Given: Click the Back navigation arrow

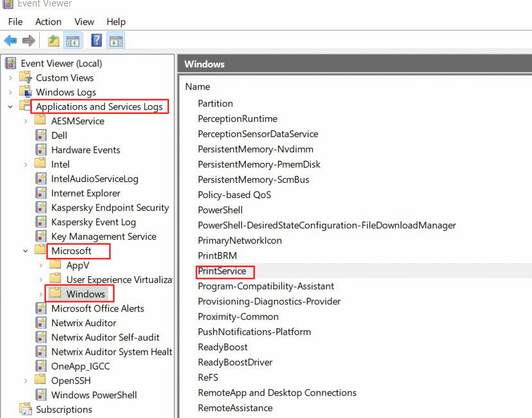Looking at the screenshot, I should point(11,40).
